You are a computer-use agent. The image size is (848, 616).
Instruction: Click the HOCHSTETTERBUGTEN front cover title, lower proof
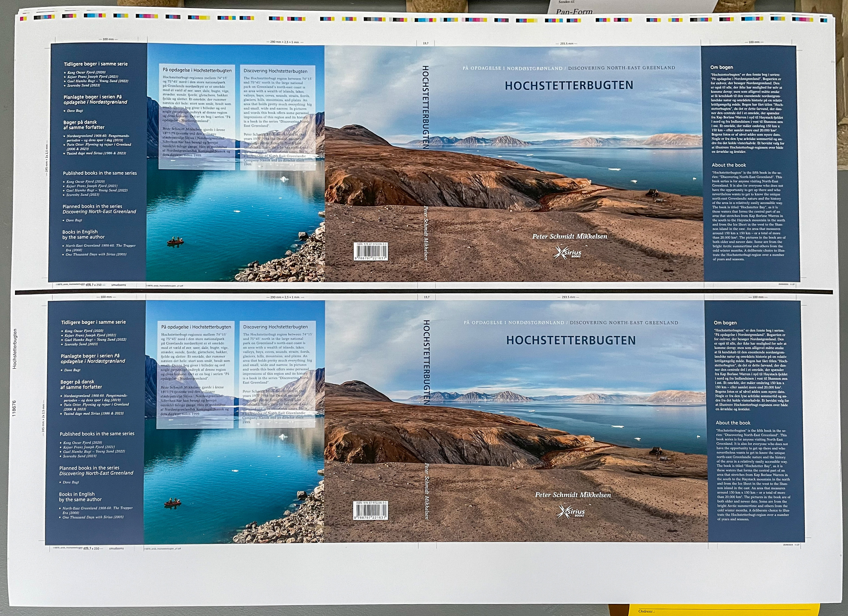pos(570,340)
